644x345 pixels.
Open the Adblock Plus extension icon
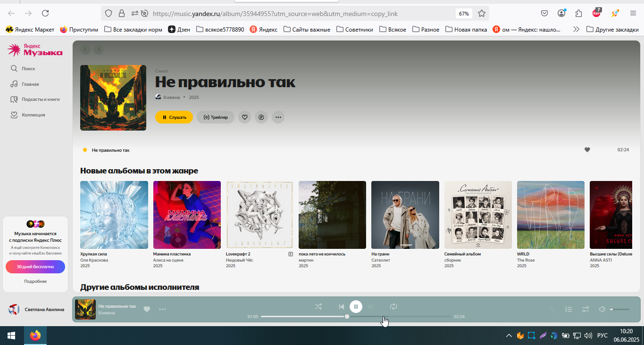[x=597, y=13]
